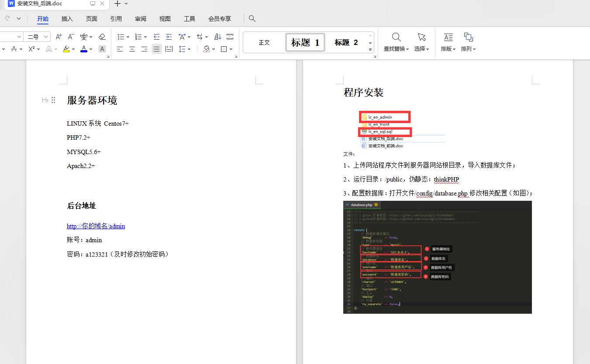Click the 排版 layout icon

coord(448,38)
